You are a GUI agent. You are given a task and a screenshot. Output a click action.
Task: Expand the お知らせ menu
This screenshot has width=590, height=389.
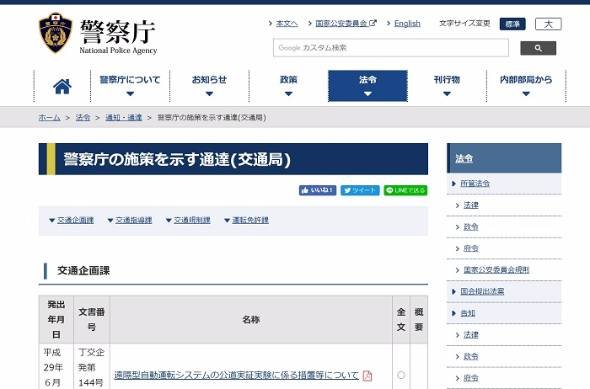tap(209, 86)
